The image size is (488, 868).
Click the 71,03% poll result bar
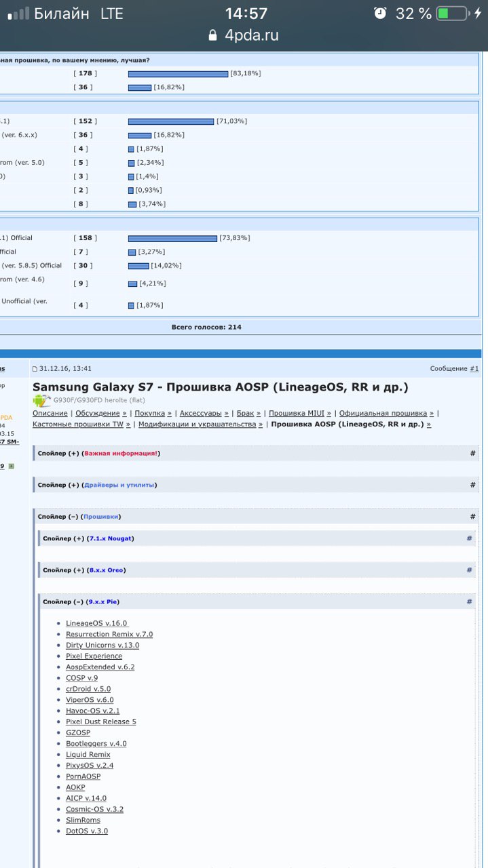click(171, 121)
